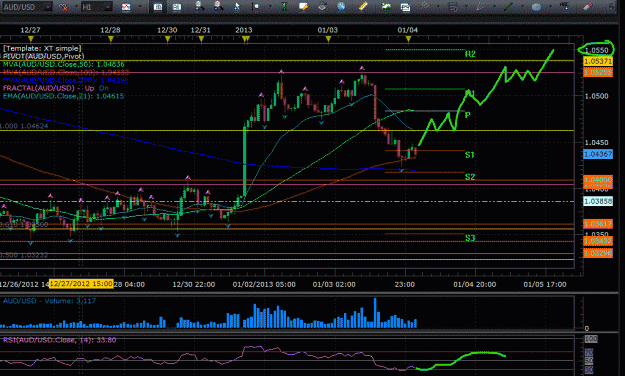Image resolution: width=625 pixels, height=376 pixels.
Task: Click the data-window icon beside the highlighted button
Action: [177, 7]
